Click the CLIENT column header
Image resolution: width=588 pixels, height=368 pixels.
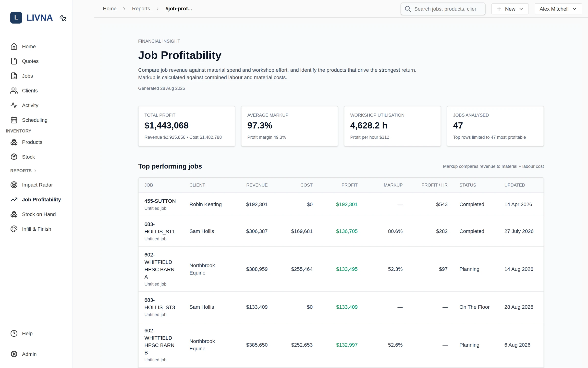[197, 185]
